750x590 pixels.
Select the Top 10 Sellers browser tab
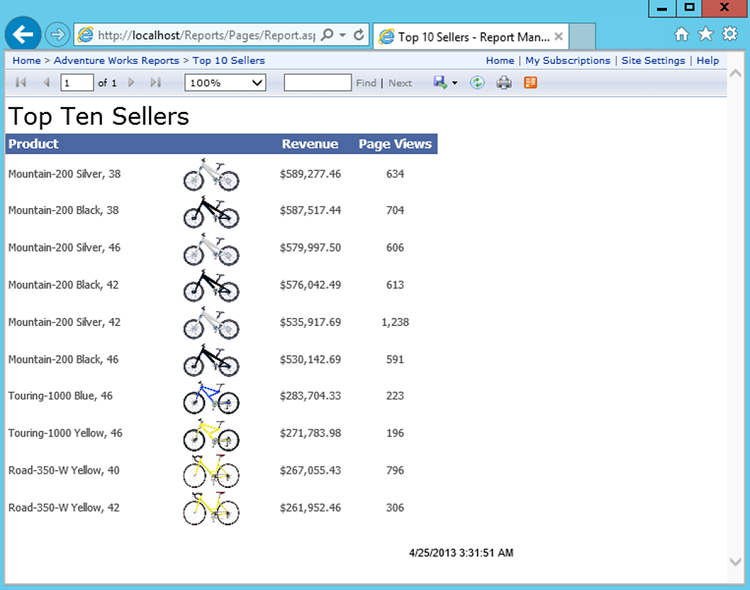tap(471, 36)
